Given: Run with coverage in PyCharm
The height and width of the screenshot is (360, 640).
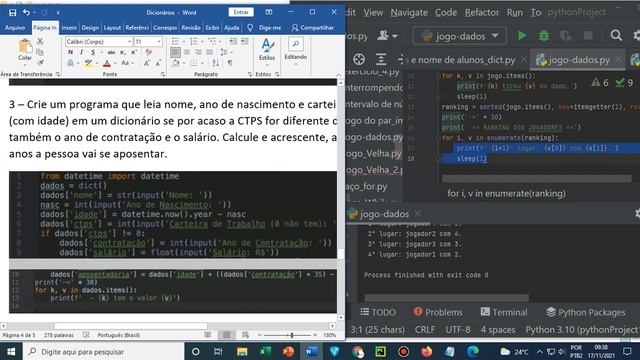Looking at the screenshot, I should pyautogui.click(x=566, y=36).
